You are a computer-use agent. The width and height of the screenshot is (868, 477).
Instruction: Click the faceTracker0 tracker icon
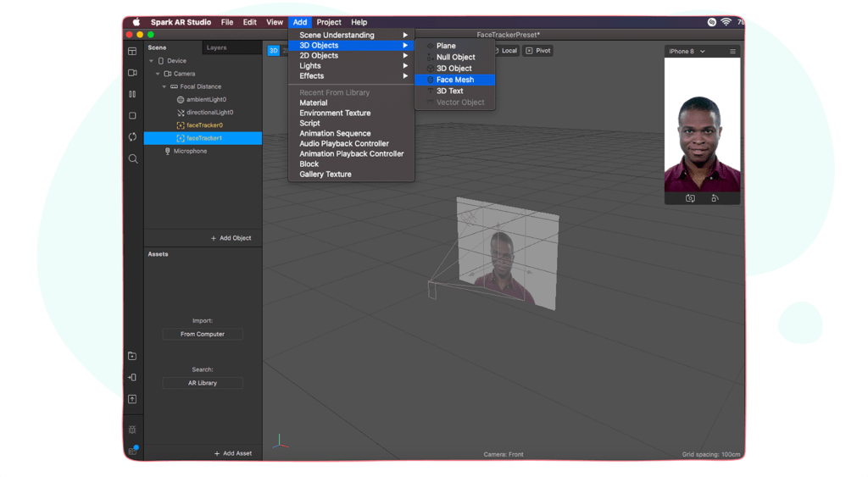pyautogui.click(x=181, y=125)
